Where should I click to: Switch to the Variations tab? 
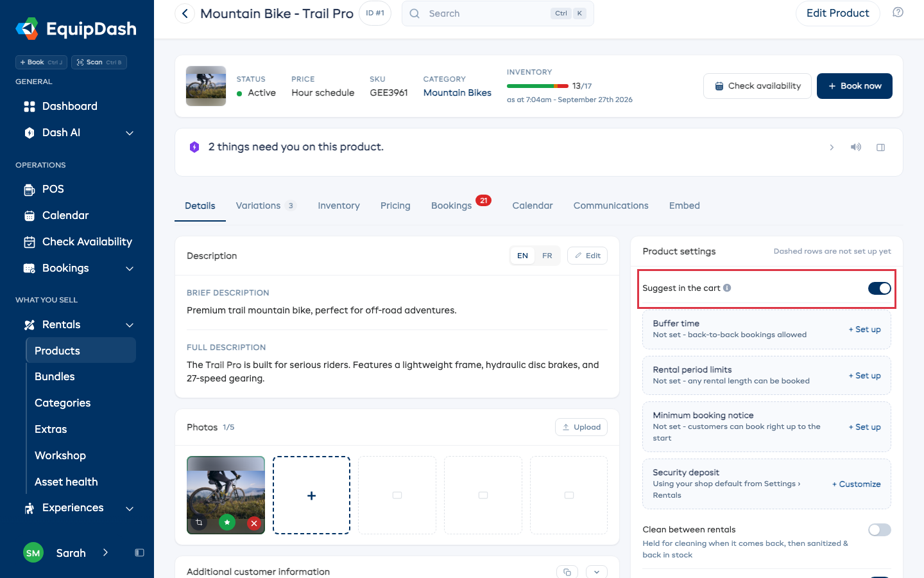click(x=265, y=206)
